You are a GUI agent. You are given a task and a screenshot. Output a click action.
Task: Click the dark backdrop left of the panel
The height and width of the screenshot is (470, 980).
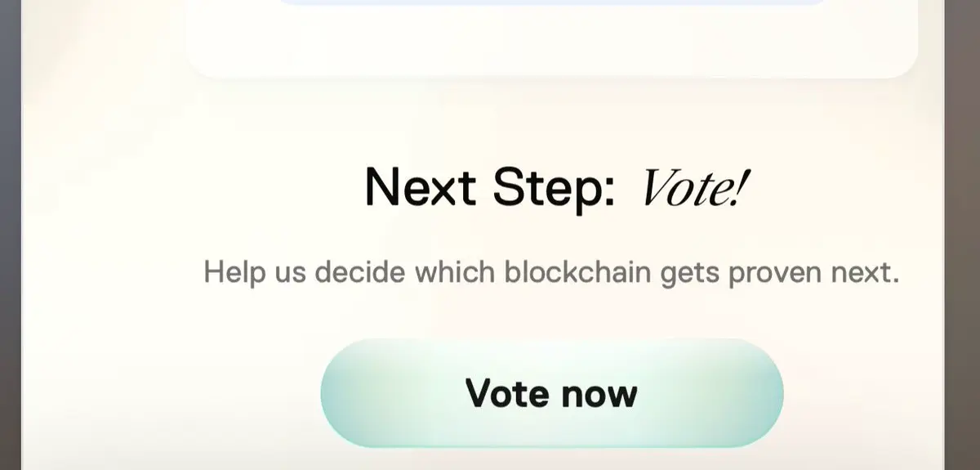(x=10, y=235)
